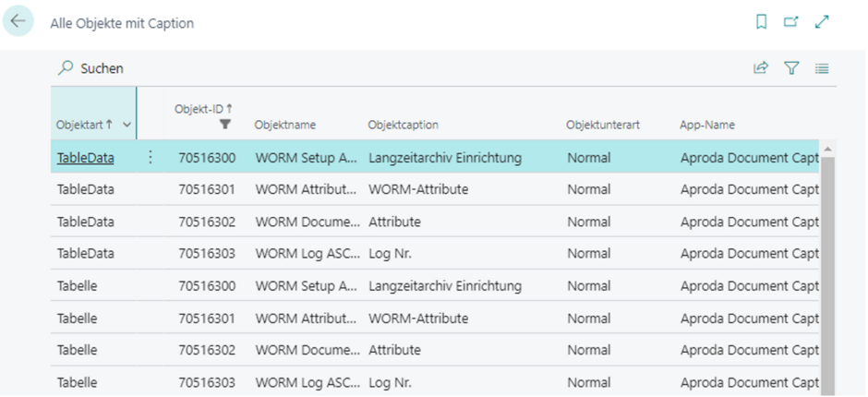Open the filter pane icon
This screenshot has height=397, width=868.
coord(791,68)
